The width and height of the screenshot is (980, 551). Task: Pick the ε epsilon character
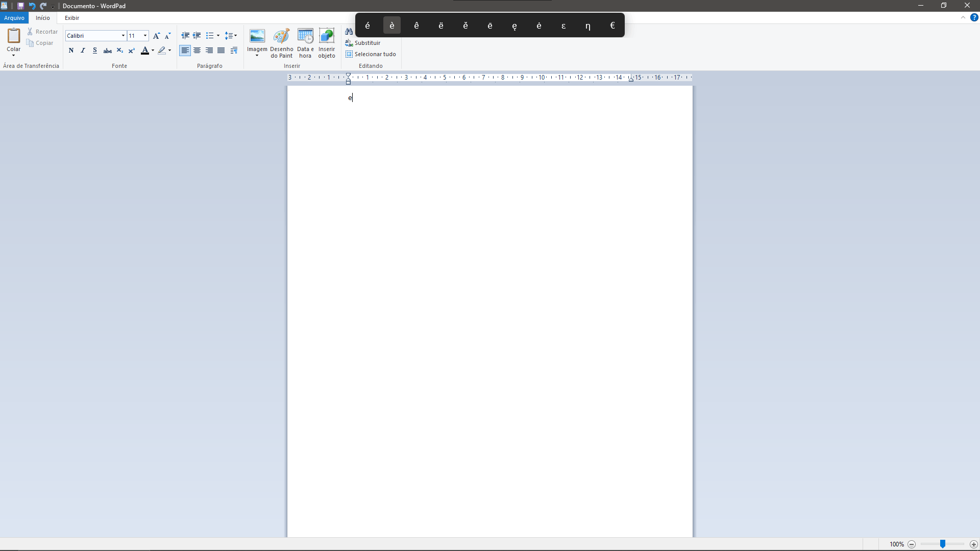coord(563,26)
